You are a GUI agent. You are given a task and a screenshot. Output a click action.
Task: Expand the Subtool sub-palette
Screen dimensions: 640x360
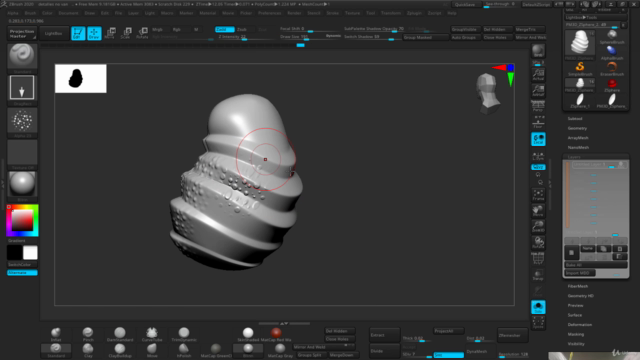[x=575, y=119]
